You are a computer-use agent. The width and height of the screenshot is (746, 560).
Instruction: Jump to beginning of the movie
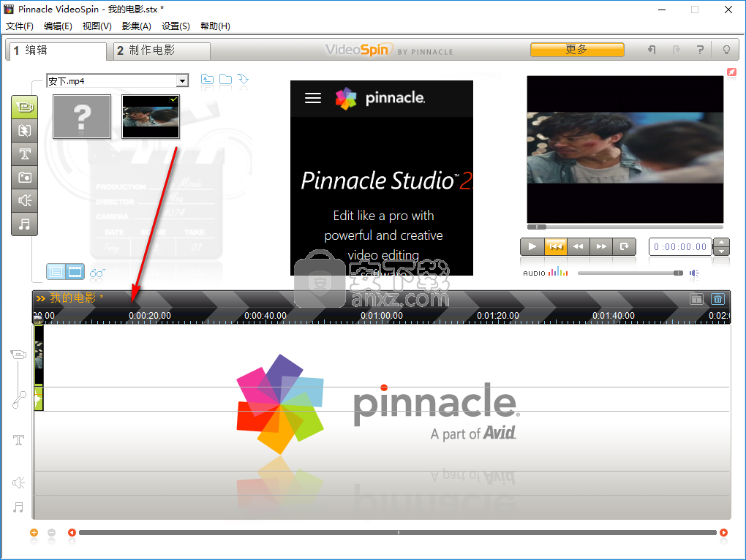tap(556, 246)
